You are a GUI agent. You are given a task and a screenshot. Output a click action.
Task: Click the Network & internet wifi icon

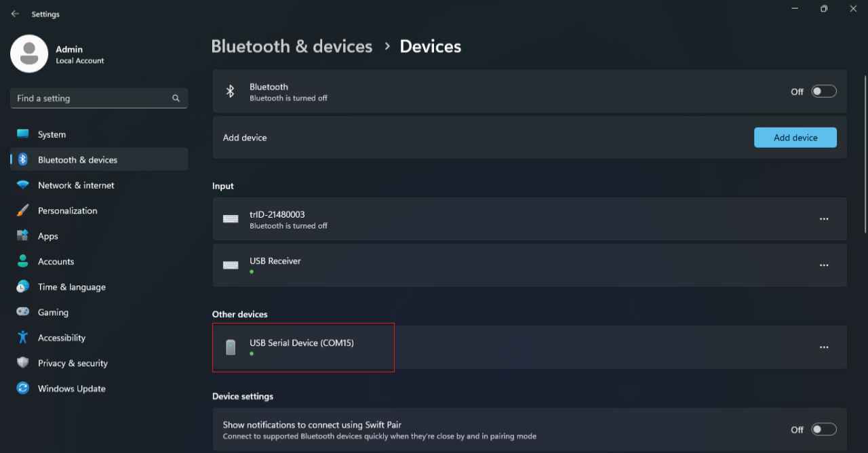tap(23, 185)
